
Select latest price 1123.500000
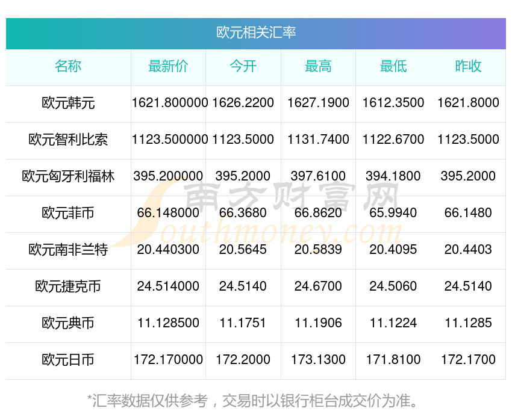pyautogui.click(x=170, y=140)
